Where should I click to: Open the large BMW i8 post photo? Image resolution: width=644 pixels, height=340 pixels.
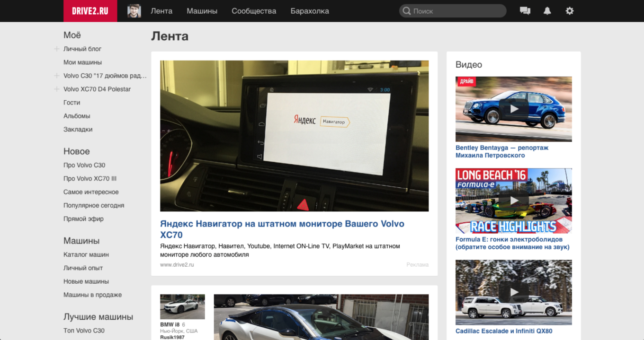(x=321, y=317)
